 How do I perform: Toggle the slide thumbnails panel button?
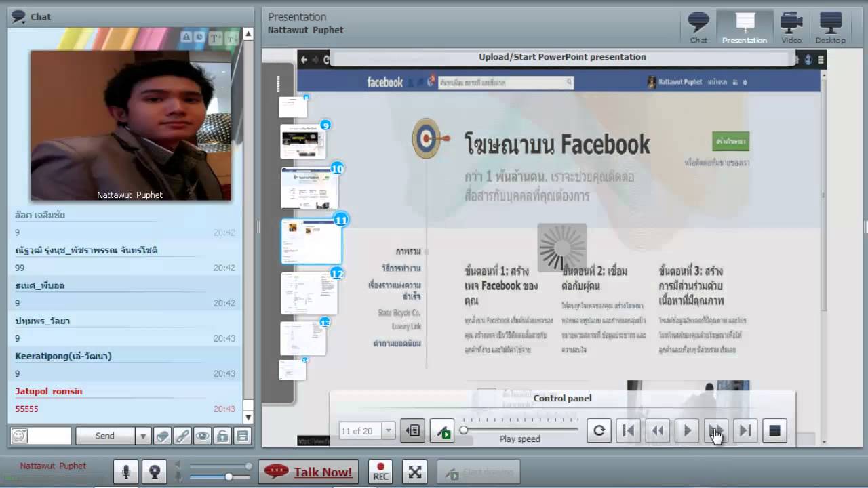413,431
